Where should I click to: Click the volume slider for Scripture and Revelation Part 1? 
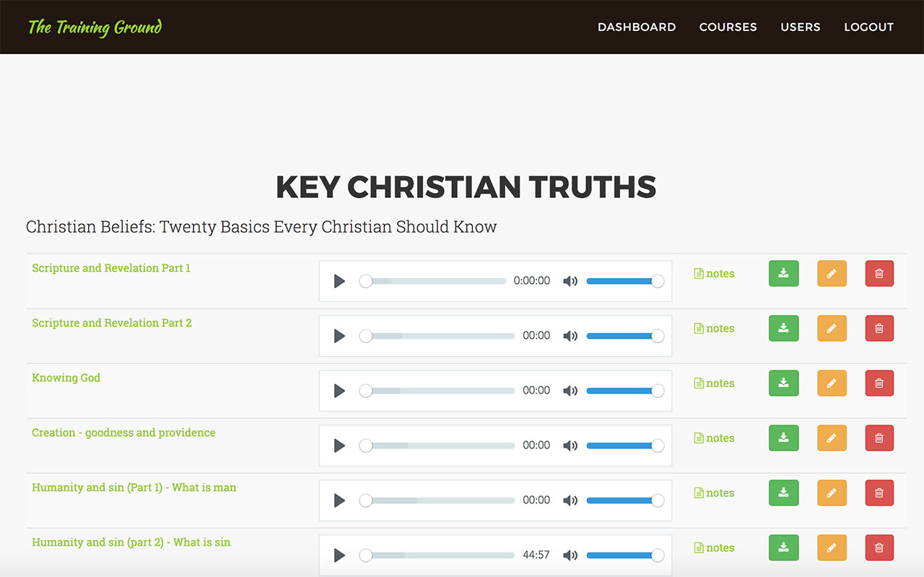pyautogui.click(x=621, y=281)
